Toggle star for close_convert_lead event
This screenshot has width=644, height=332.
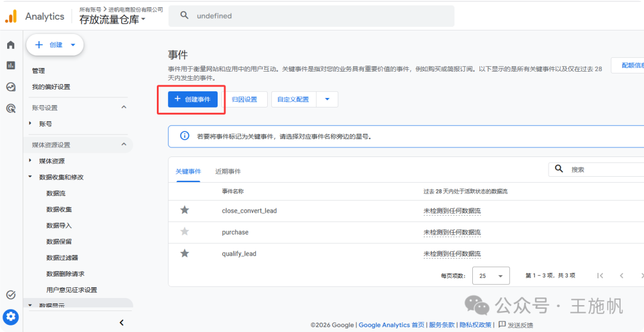tap(185, 210)
